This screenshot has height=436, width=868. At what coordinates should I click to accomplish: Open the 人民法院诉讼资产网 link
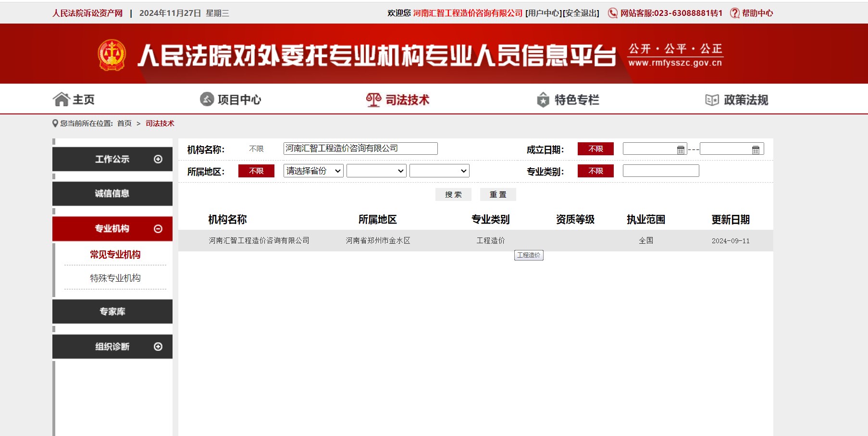coord(87,13)
